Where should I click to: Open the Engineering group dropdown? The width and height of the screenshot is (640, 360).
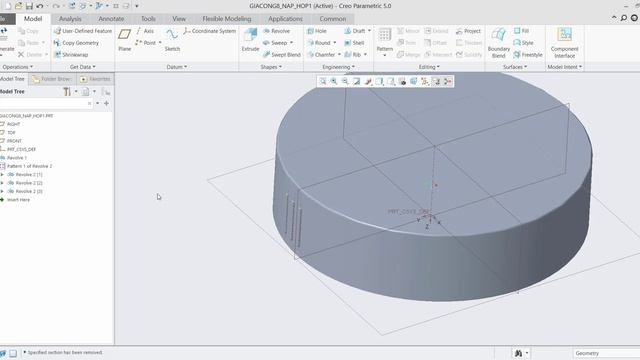pos(338,67)
